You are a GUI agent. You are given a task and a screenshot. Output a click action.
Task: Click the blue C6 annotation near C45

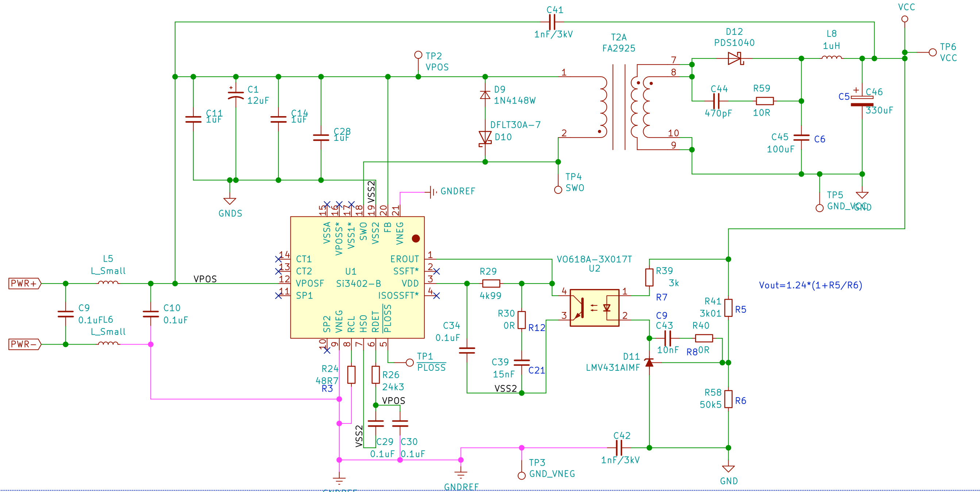(819, 139)
